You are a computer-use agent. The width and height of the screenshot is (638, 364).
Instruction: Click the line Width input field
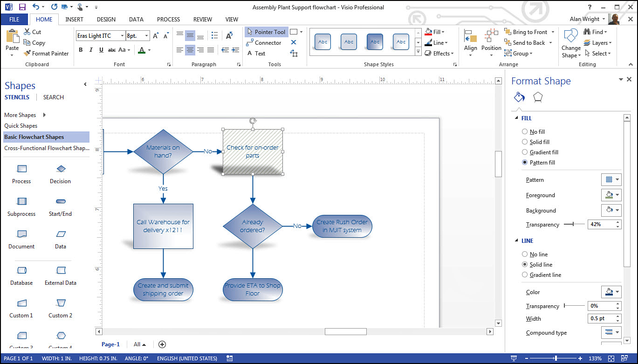(601, 319)
